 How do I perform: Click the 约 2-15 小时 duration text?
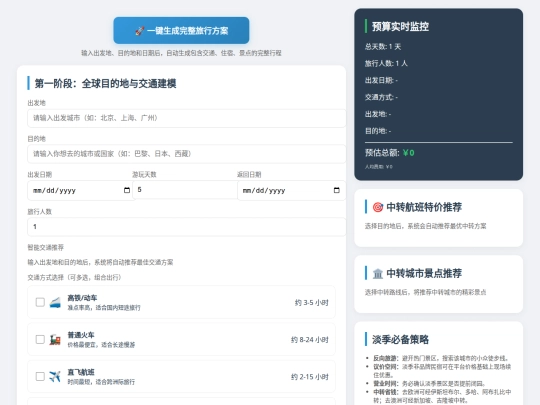coord(310,377)
